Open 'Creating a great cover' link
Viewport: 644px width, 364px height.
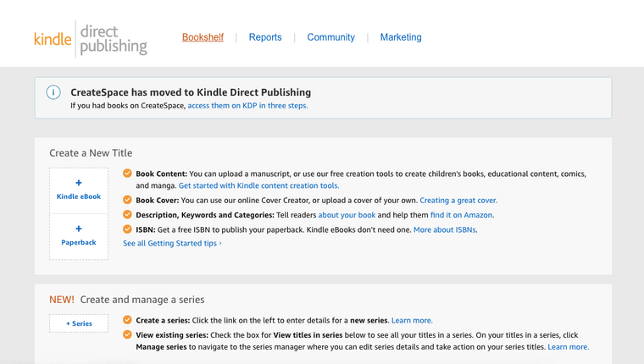458,201
